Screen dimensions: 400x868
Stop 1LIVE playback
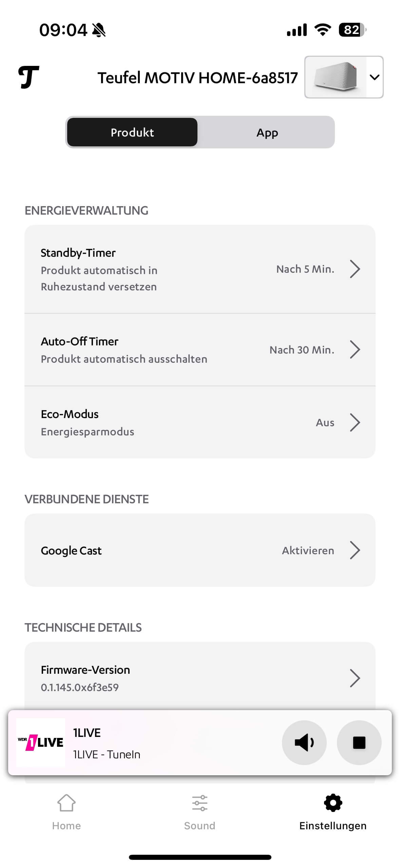(x=359, y=743)
